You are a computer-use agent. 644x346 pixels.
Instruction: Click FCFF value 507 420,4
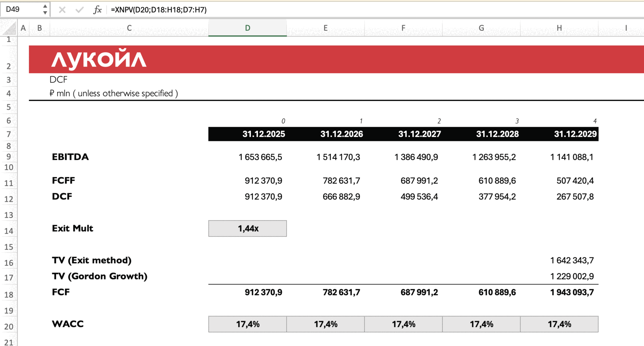(x=575, y=181)
